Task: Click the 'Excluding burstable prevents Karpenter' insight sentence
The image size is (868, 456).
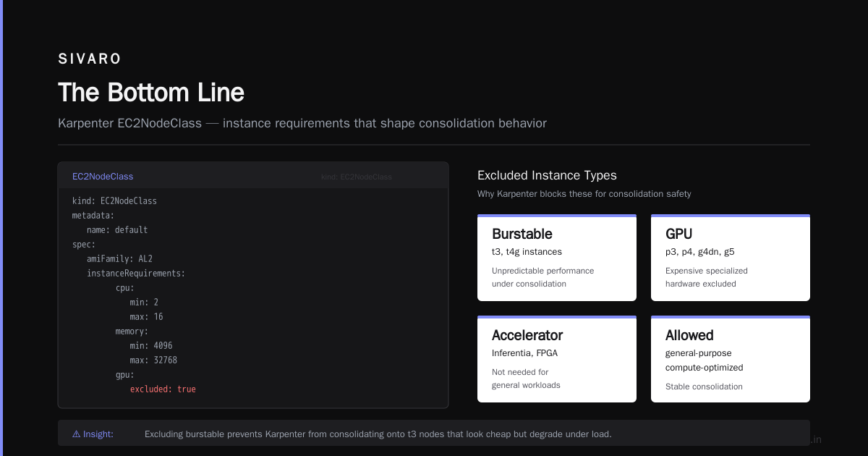Action: pos(378,434)
